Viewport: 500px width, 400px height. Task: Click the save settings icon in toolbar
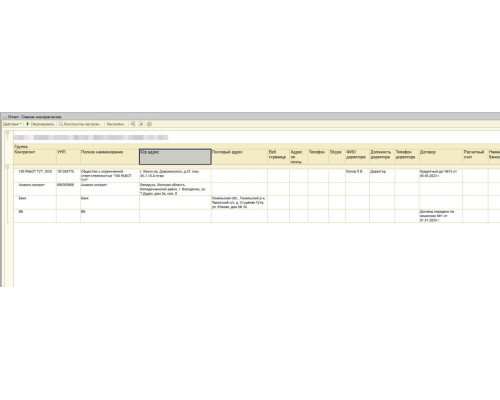[x=141, y=124]
